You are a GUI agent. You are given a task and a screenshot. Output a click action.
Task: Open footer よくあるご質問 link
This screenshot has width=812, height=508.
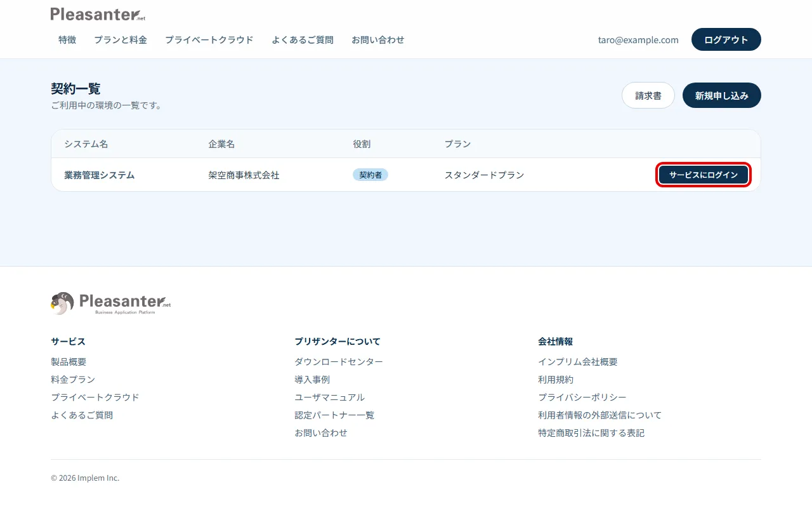tap(82, 415)
